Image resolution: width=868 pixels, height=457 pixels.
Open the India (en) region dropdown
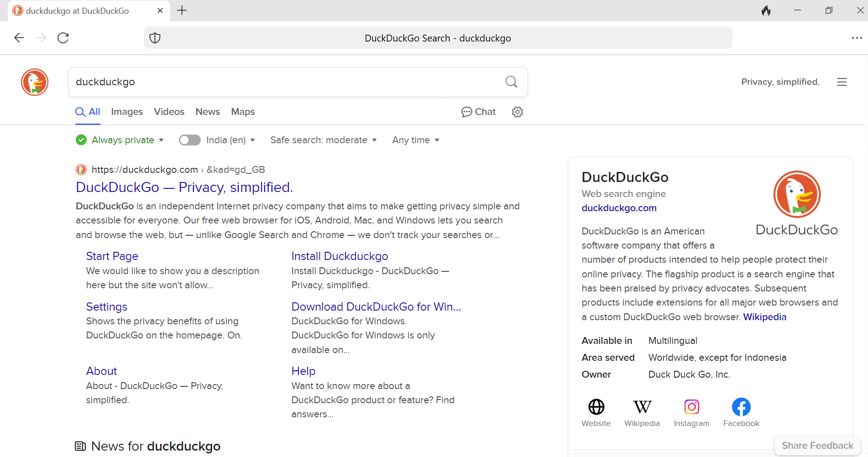point(230,140)
